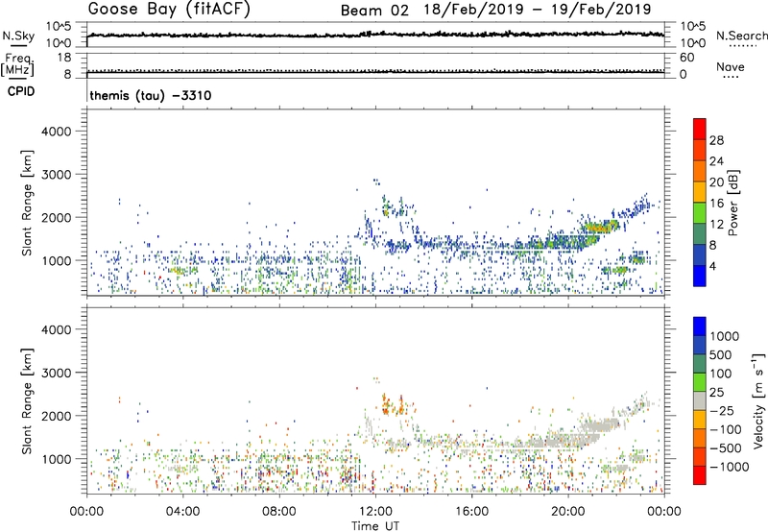Screen dimensions: 768x532
Task: Click the "−500" tick on velocity colorbar
Action: pyautogui.click(x=726, y=448)
